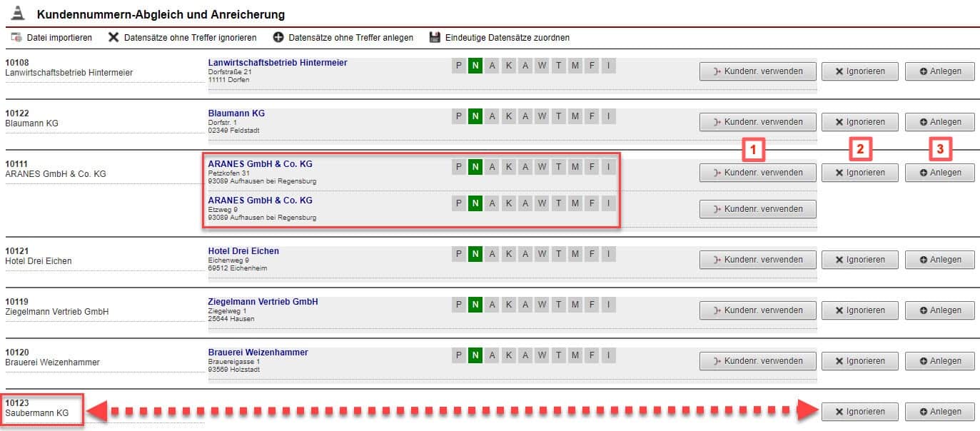Open Brauerei Weizenhammer customer link
This screenshot has width=980, height=431.
[258, 353]
